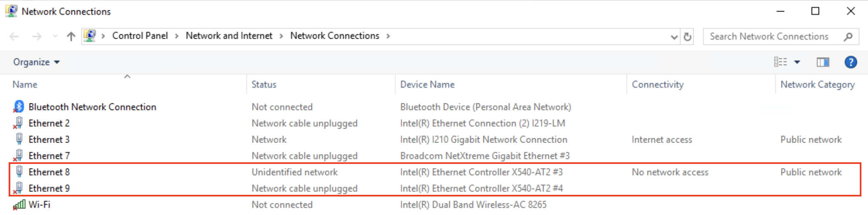
Task: Sort by the Status column header
Action: pos(264,84)
